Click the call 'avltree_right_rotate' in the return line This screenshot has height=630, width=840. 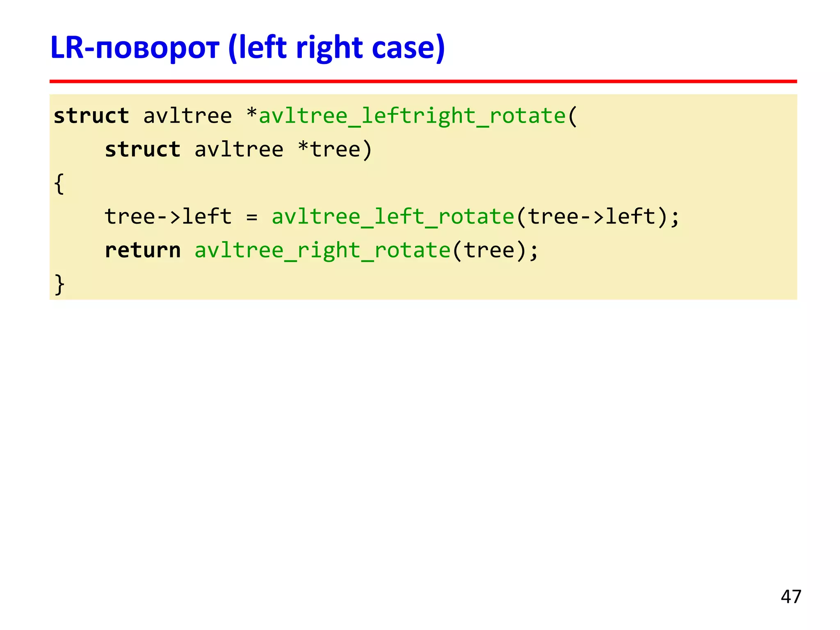click(322, 251)
